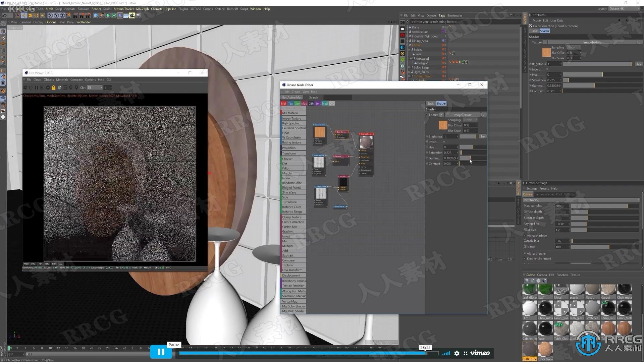Click the Get Active Mat button
The height and width of the screenshot is (362, 644).
coord(291,98)
